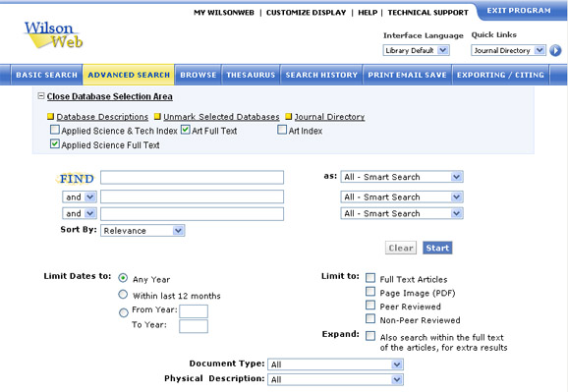
Task: Open the second row Smart Search dropdown
Action: point(402,197)
